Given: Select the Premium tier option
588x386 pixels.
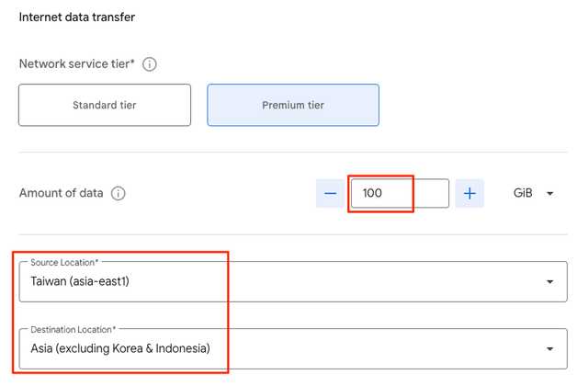Looking at the screenshot, I should point(293,105).
